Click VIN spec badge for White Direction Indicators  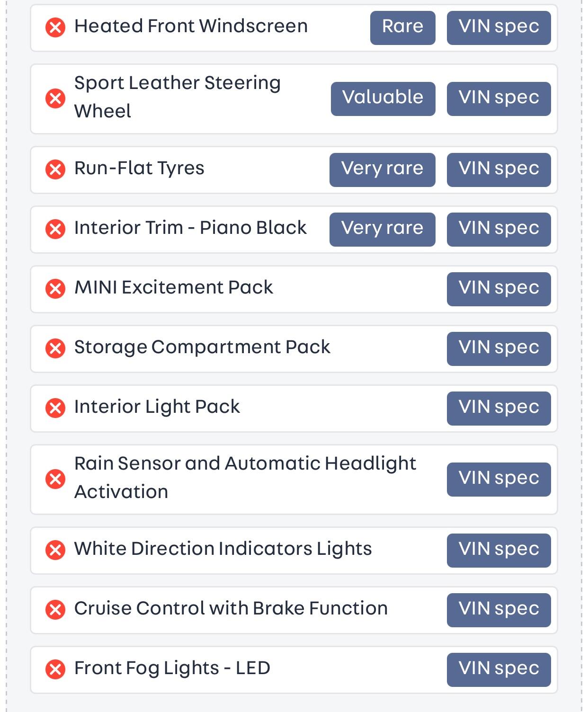[499, 550]
